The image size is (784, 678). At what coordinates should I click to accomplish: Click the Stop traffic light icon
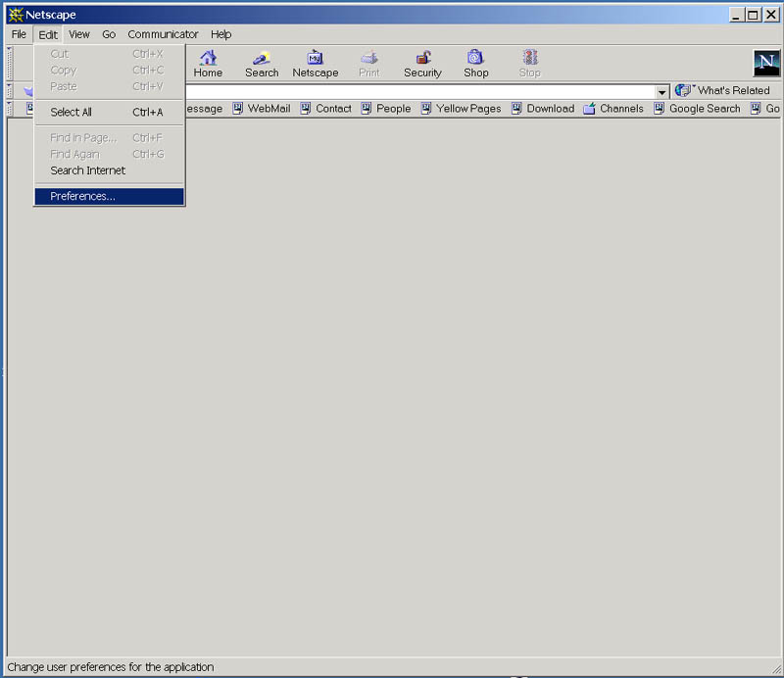tap(530, 58)
